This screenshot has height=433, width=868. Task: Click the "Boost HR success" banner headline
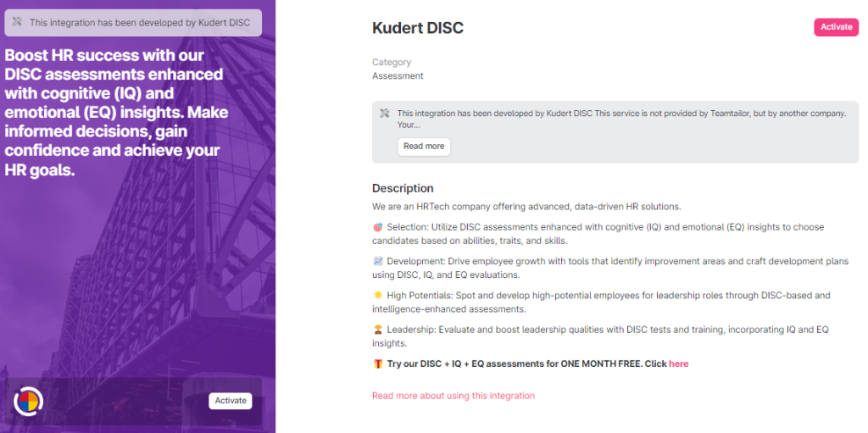(x=113, y=112)
